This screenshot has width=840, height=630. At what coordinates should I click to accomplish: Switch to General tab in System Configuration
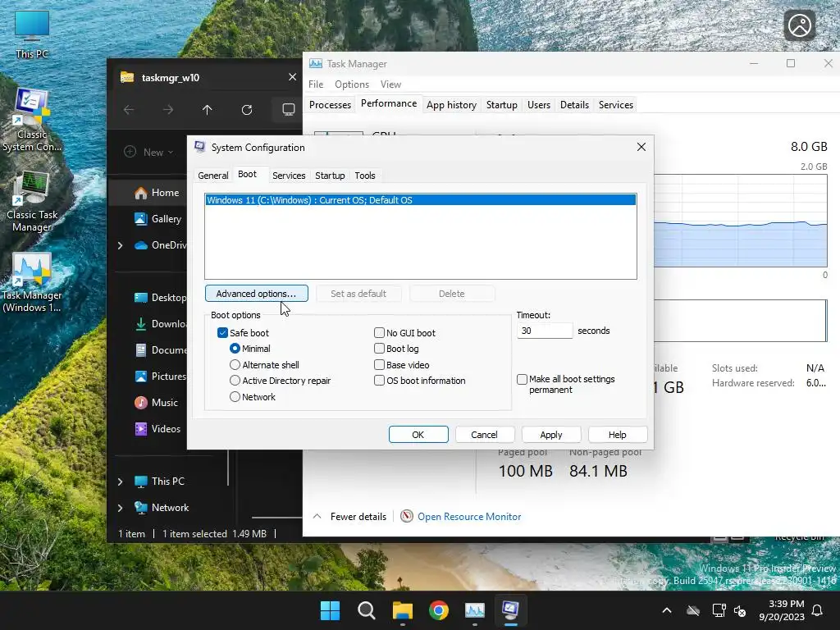click(x=213, y=176)
